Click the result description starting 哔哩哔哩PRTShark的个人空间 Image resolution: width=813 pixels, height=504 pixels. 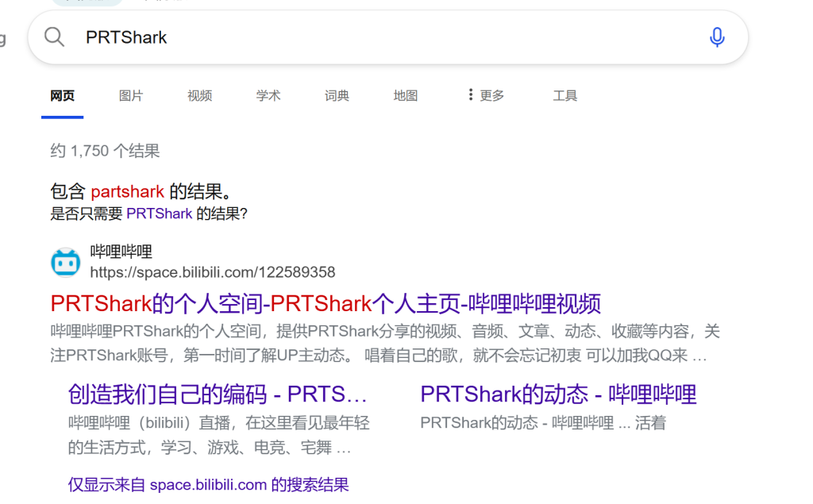pos(385,343)
